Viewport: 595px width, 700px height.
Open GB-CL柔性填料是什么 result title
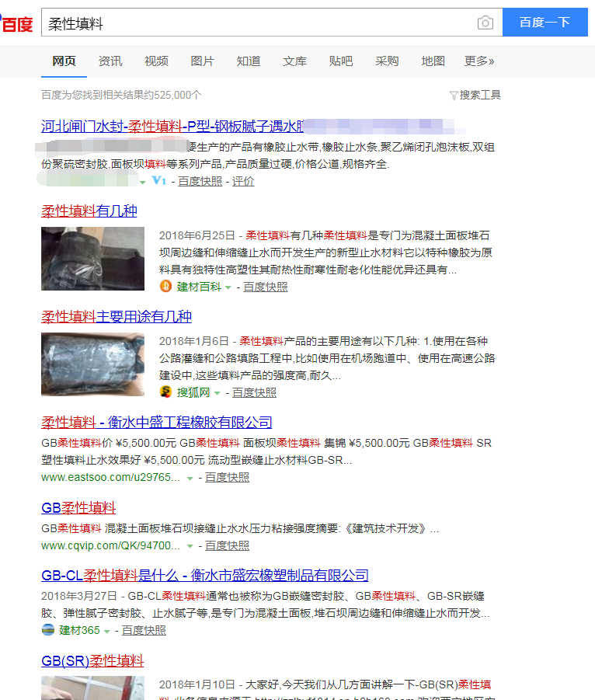[205, 576]
